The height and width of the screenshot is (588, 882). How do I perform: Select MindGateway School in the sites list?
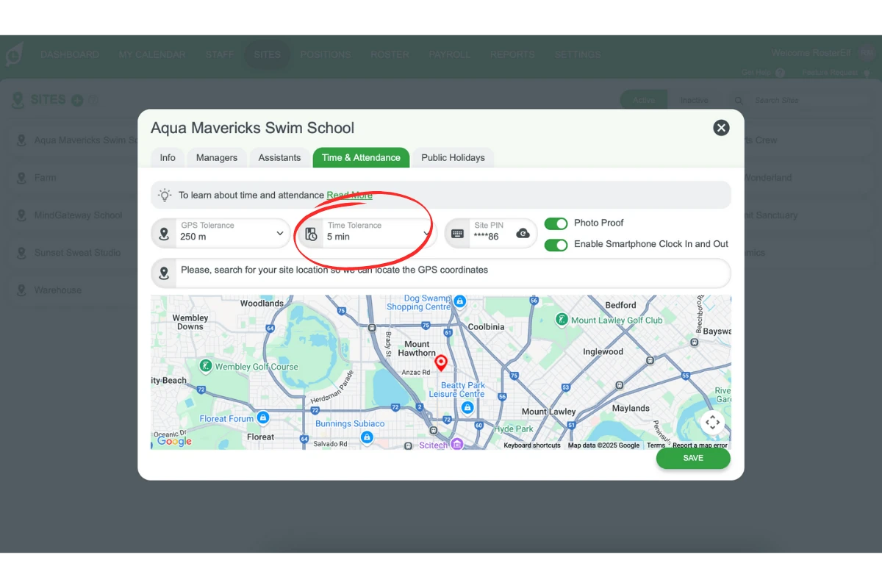coord(78,215)
